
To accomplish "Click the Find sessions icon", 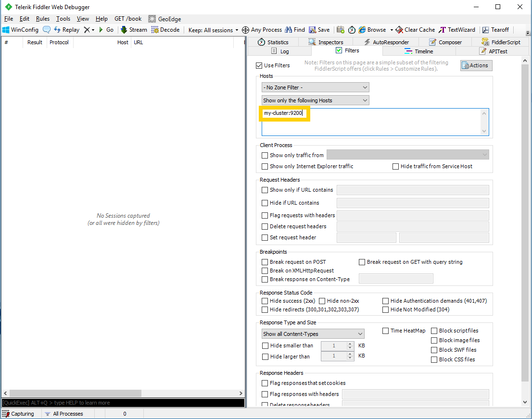I will click(294, 29).
